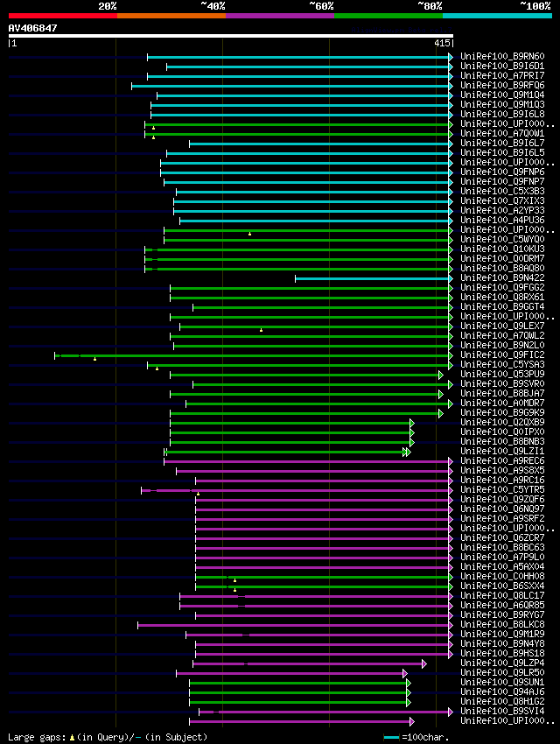This screenshot has height=744, width=560.
Task: Select the UniRef100_C5WYQ0 label
Action: pos(502,239)
